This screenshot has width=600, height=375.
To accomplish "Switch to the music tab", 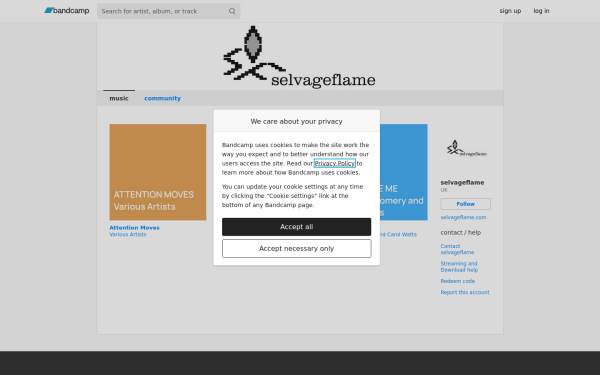I will (119, 98).
